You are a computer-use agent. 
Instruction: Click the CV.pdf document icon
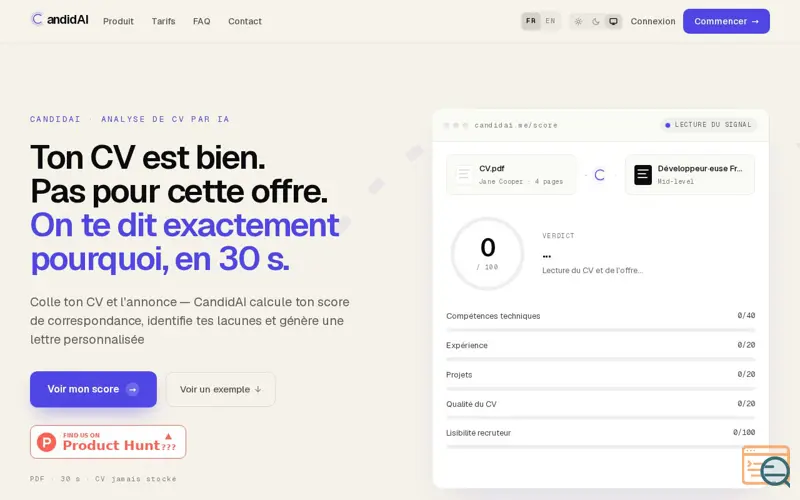(463, 174)
